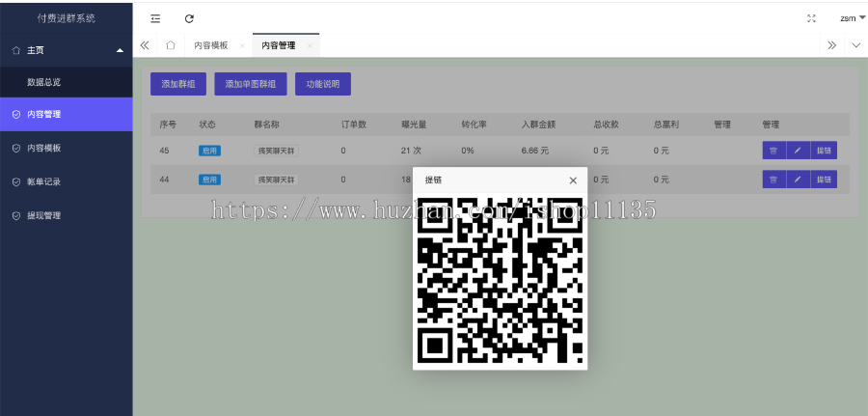Click the 转化率 column header
Image resolution: width=868 pixels, height=416 pixels.
click(474, 125)
